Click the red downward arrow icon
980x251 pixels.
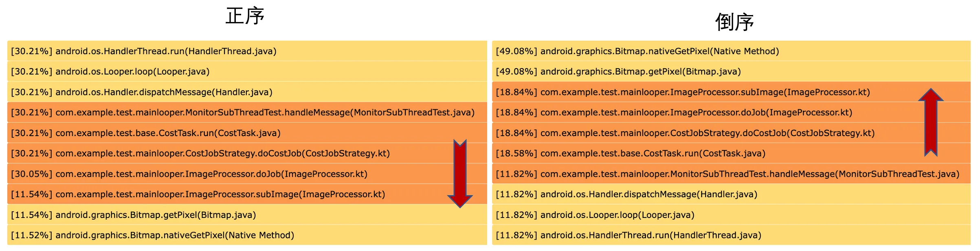(x=460, y=174)
